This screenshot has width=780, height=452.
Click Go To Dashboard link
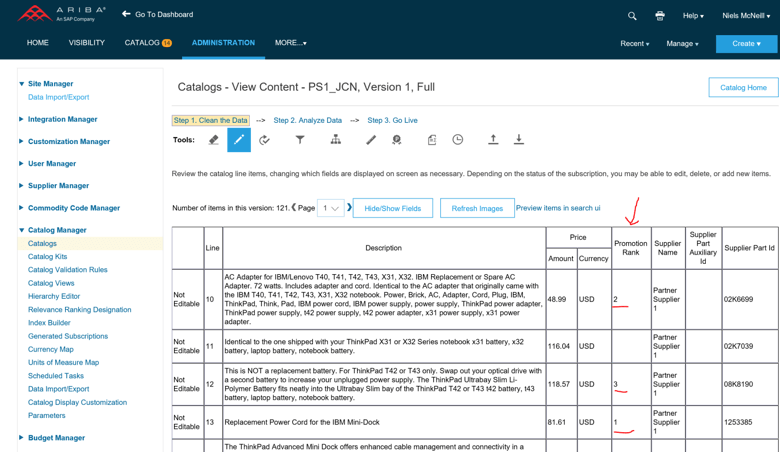[158, 14]
